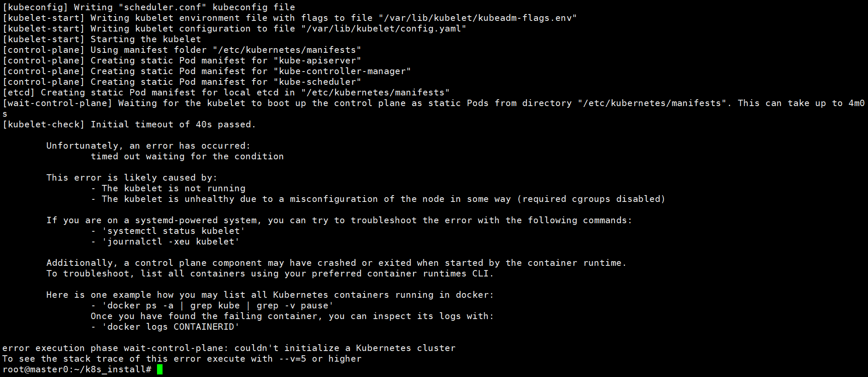868x377 pixels.
Task: Click the root@master0 shell prompt
Action: (x=77, y=369)
